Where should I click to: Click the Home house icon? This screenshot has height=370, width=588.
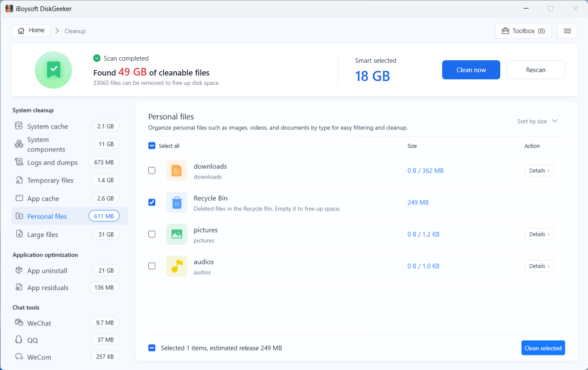21,31
